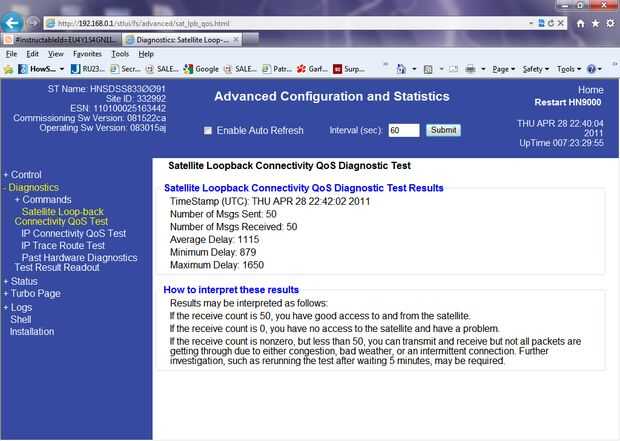This screenshot has height=441, width=620.
Task: Click the Add to Favorites bar star icon
Action: click(x=8, y=69)
